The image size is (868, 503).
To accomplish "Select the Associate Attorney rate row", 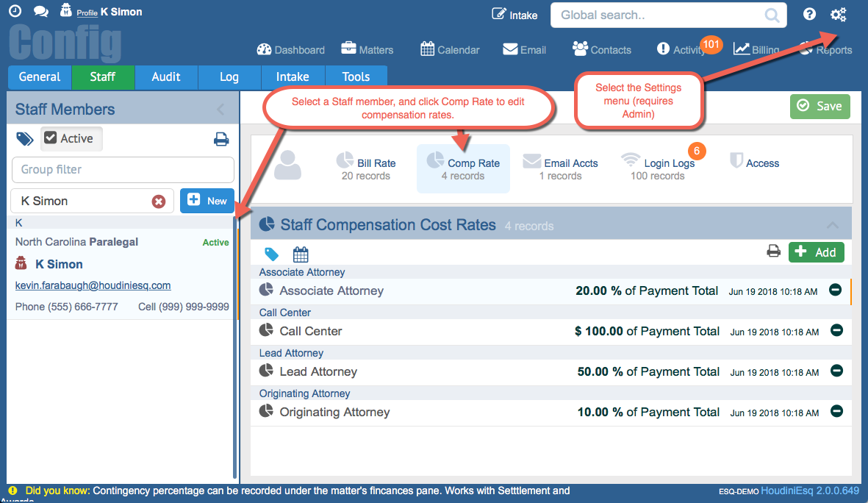I will coord(550,290).
